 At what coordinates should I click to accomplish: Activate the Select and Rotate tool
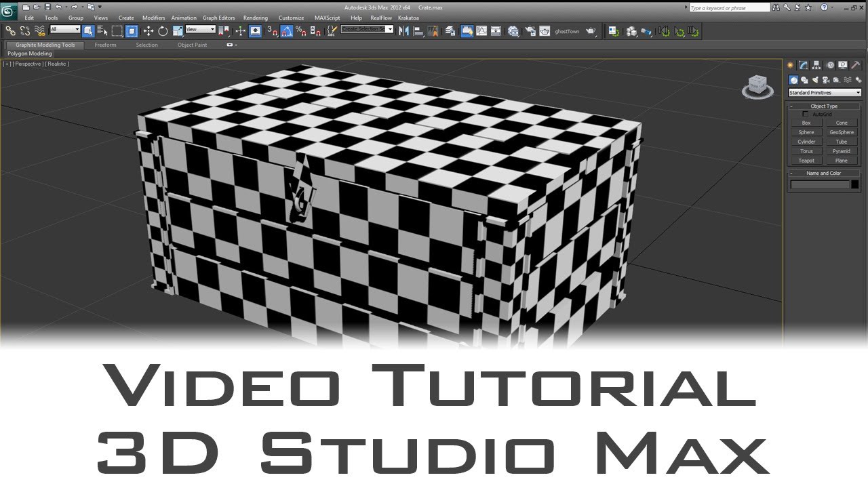tap(163, 30)
